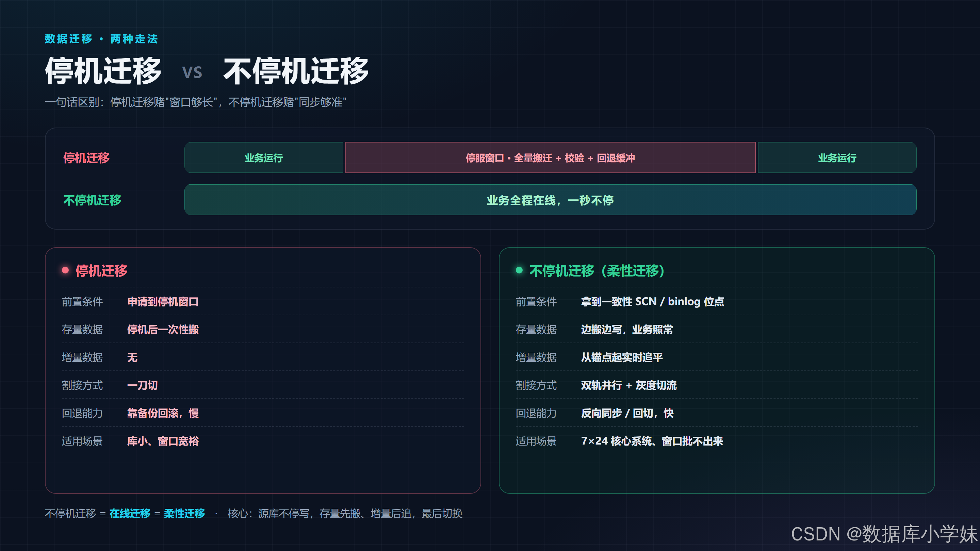980x551 pixels.
Task: Click the value 申请到停机窗口
Action: pyautogui.click(x=163, y=302)
